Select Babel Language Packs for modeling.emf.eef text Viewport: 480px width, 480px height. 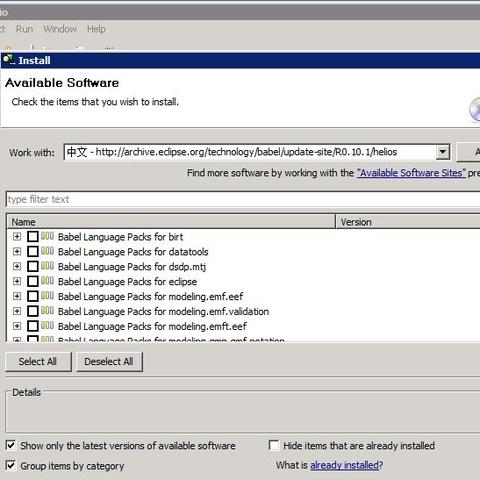pyautogui.click(x=151, y=296)
